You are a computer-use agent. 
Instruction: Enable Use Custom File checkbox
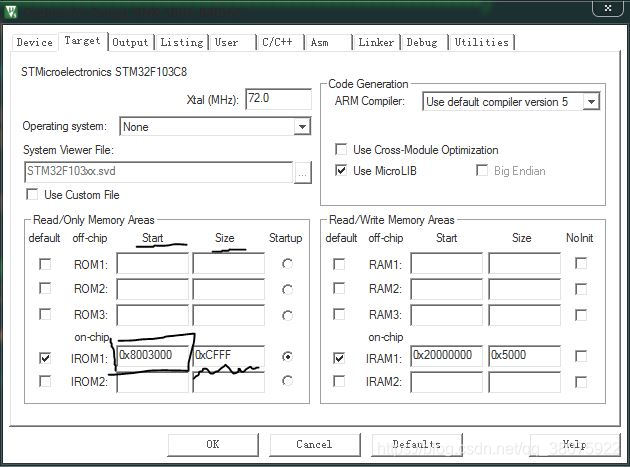point(32,195)
